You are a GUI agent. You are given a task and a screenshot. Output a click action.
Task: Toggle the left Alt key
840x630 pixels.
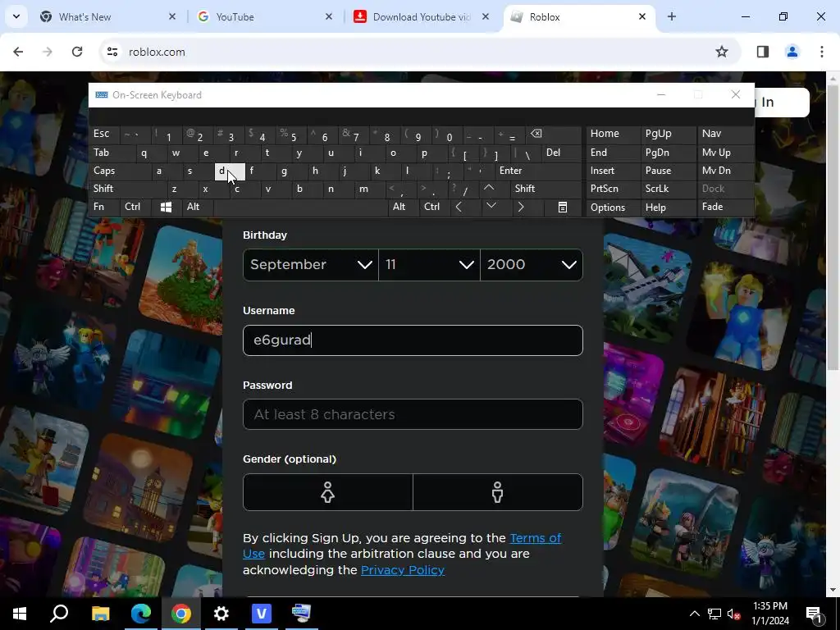coord(197,207)
